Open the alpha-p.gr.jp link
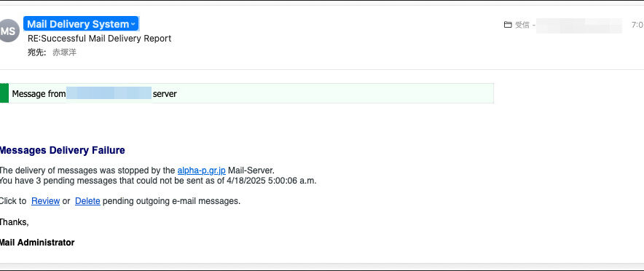Screen dimensions: 644x271 coord(202,170)
